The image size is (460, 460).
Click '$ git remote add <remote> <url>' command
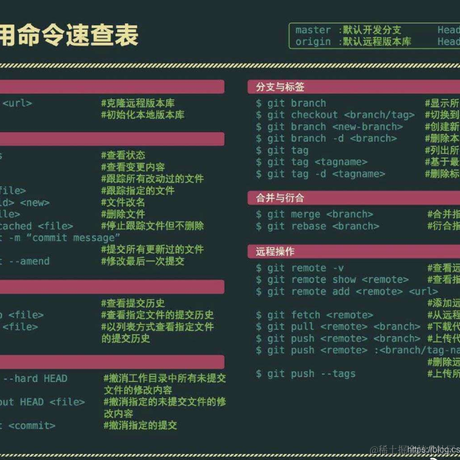(x=347, y=291)
